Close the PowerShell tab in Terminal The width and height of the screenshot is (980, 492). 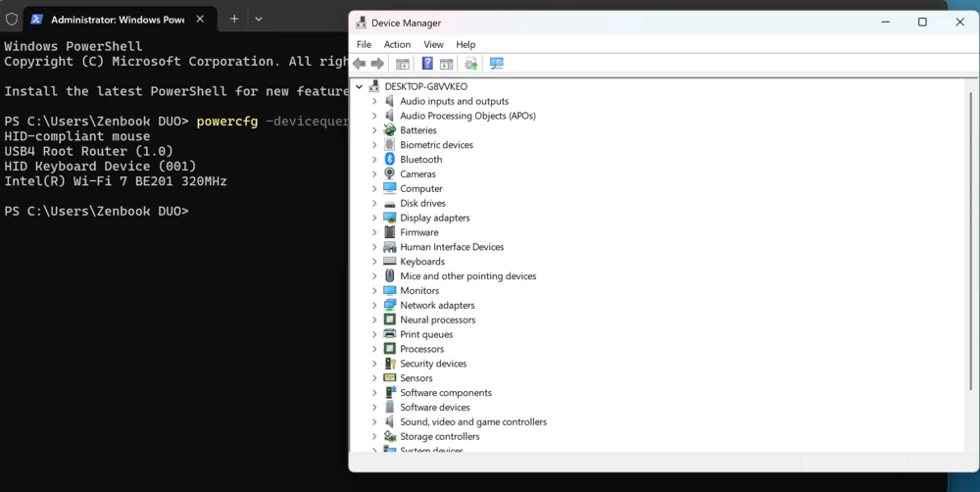click(200, 20)
